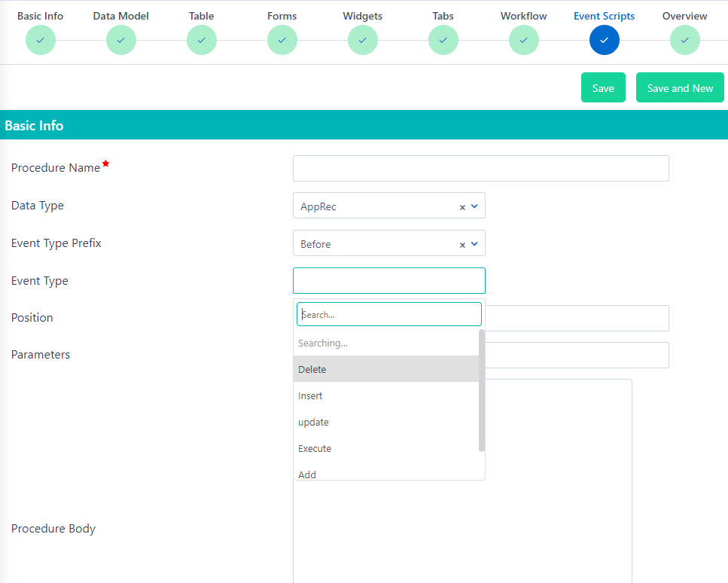Select the Widgets step circle icon
Screen dimensions: 728x583
[x=363, y=40]
